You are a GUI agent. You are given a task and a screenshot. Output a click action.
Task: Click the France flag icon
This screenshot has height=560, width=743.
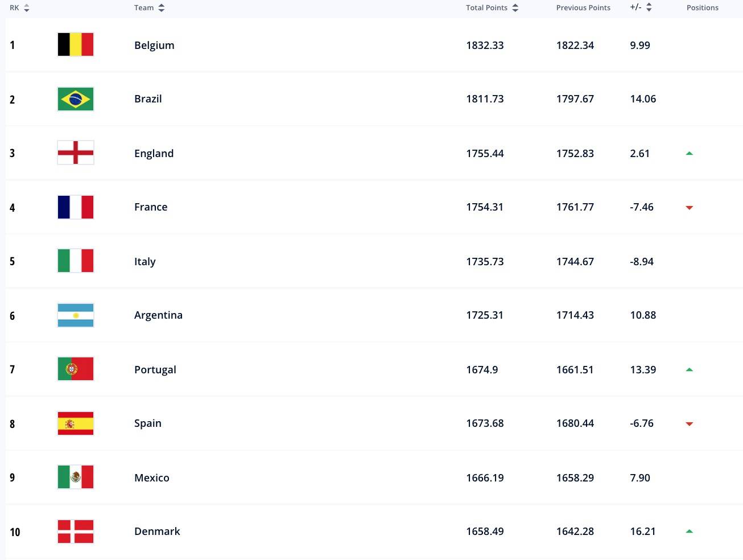coord(75,207)
